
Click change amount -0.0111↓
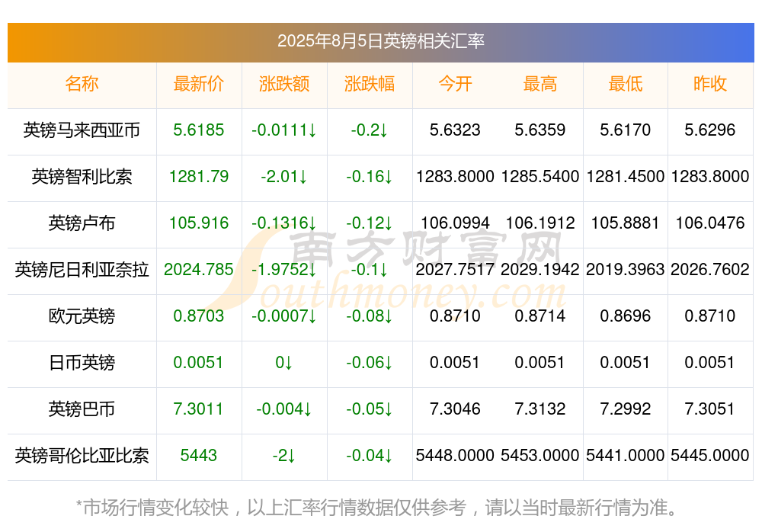pyautogui.click(x=283, y=130)
